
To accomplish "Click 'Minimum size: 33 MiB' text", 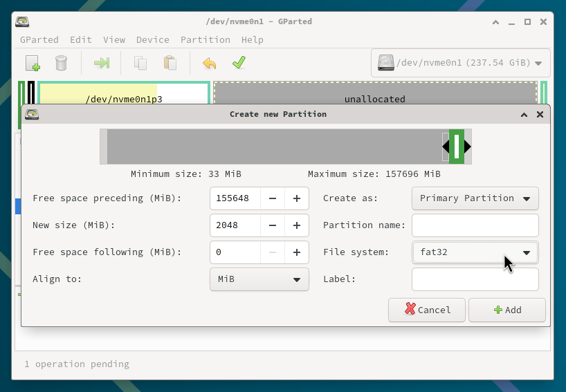I will coord(186,174).
